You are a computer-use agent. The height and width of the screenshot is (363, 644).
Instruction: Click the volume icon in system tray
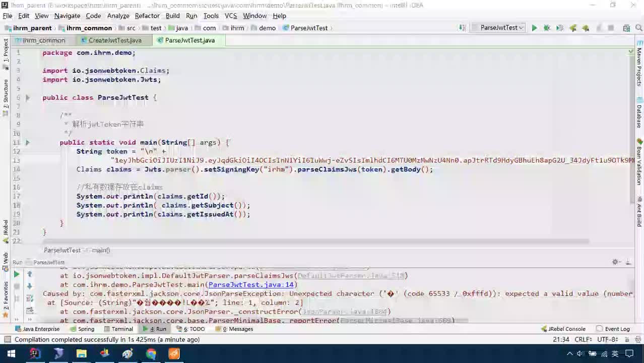click(x=580, y=354)
